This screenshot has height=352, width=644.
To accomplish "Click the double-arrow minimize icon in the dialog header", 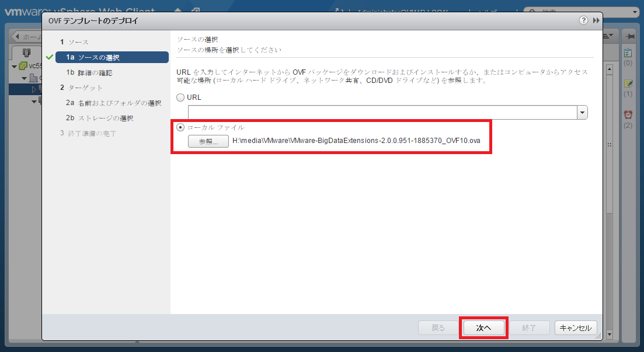I will 596,20.
